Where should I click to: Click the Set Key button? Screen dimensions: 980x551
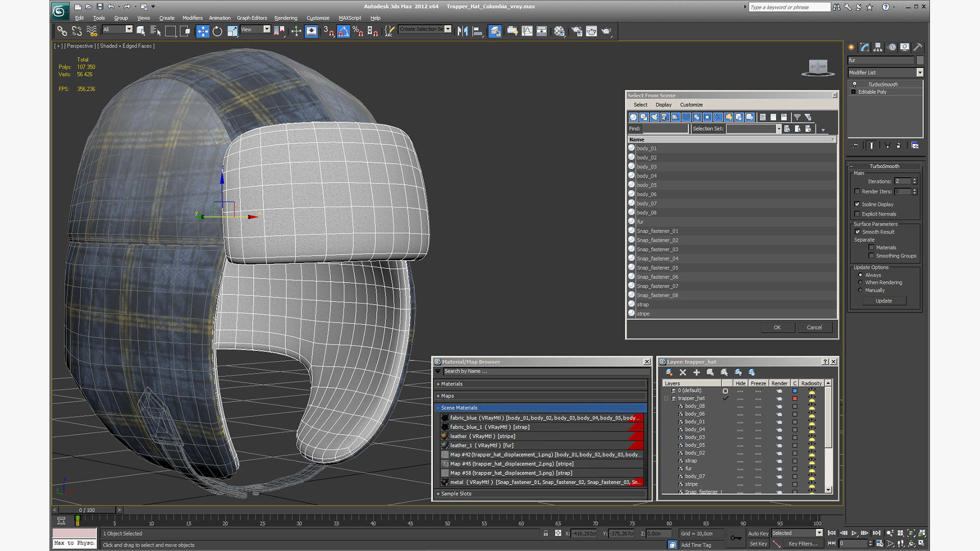pyautogui.click(x=758, y=544)
